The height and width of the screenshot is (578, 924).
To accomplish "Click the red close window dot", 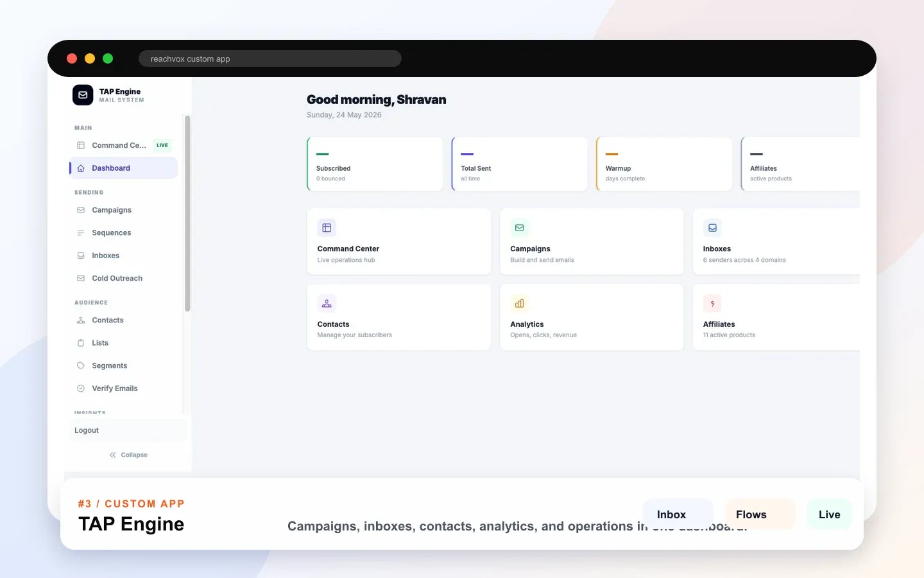I will click(72, 58).
